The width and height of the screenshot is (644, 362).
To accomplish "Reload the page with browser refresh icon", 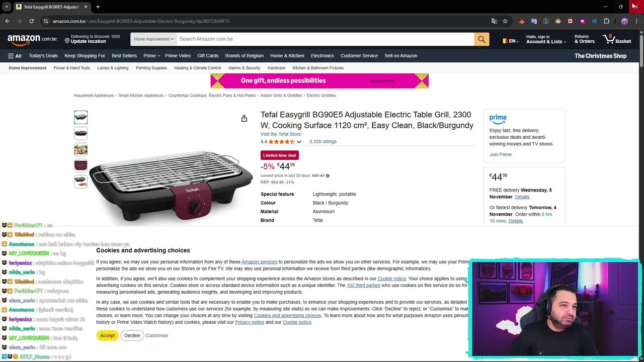I will pos(31,21).
